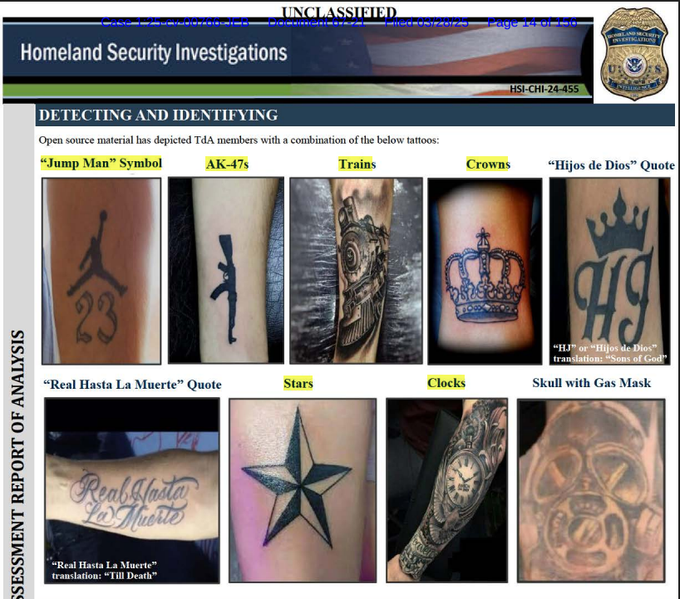The width and height of the screenshot is (680, 599).
Task: Click the highlighted Trains heading
Action: pos(357,164)
